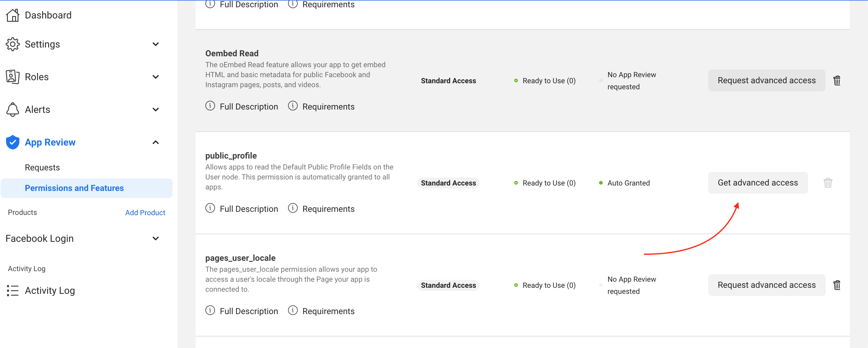Select Permissions and Features menu item
This screenshot has height=348, width=868.
(x=87, y=188)
